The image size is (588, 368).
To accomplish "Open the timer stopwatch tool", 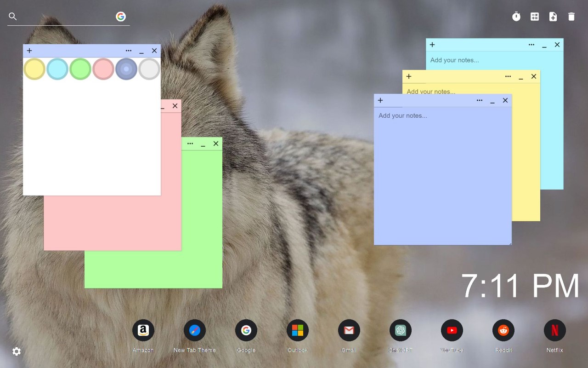I will pyautogui.click(x=516, y=17).
